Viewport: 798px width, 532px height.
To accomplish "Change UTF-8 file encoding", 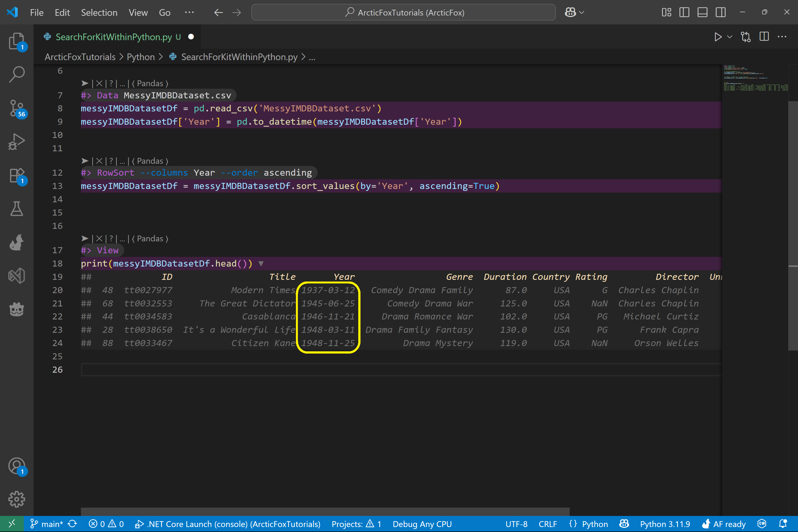I will pos(516,524).
